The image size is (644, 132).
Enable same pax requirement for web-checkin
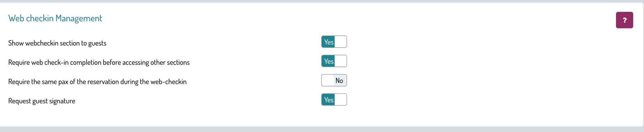pos(334,80)
